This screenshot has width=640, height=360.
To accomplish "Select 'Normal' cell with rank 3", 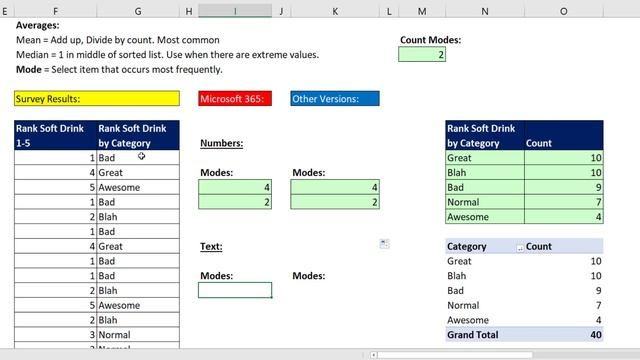I will [138, 335].
